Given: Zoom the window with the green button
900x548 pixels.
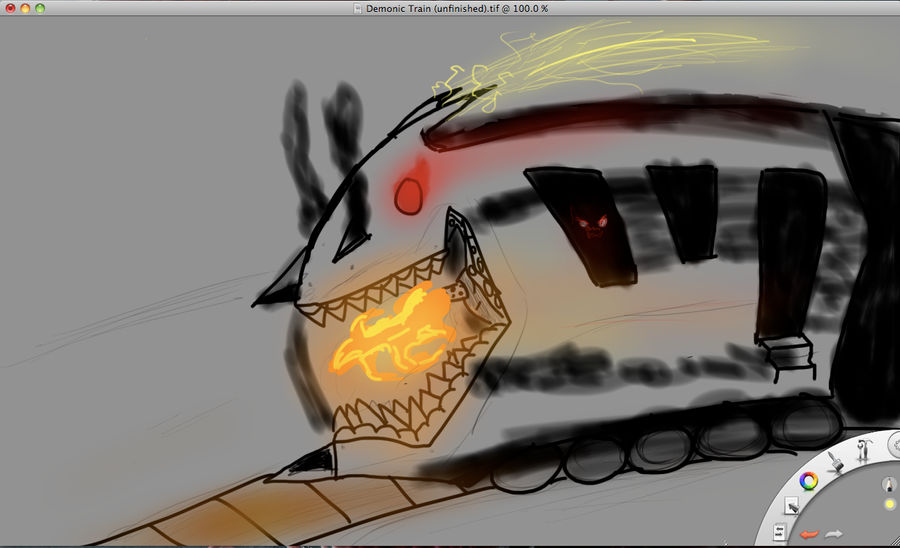Looking at the screenshot, I should pos(40,8).
